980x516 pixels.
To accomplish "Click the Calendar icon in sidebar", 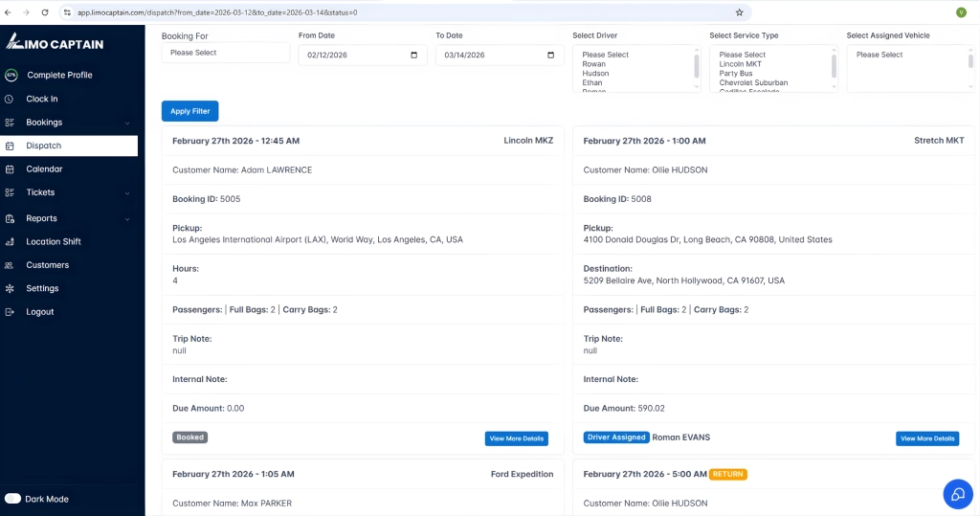I will tap(10, 169).
